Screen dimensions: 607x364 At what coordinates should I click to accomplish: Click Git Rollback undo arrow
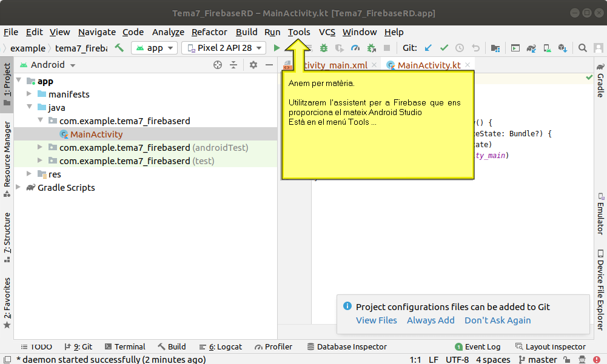click(x=475, y=48)
